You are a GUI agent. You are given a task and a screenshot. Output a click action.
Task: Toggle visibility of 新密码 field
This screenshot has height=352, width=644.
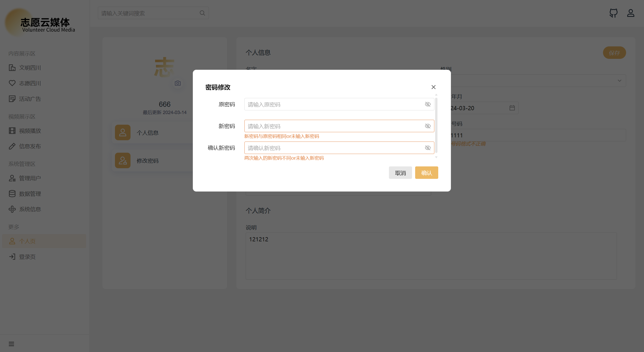tap(428, 126)
